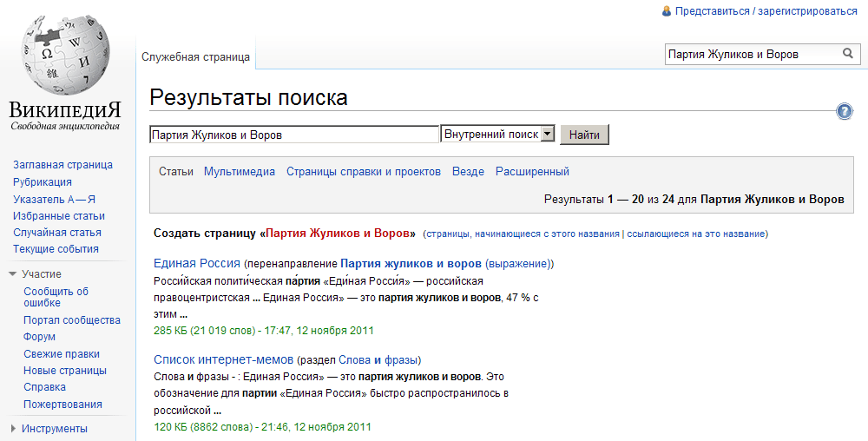Open the Внутренний поиск dropdown

pyautogui.click(x=547, y=135)
